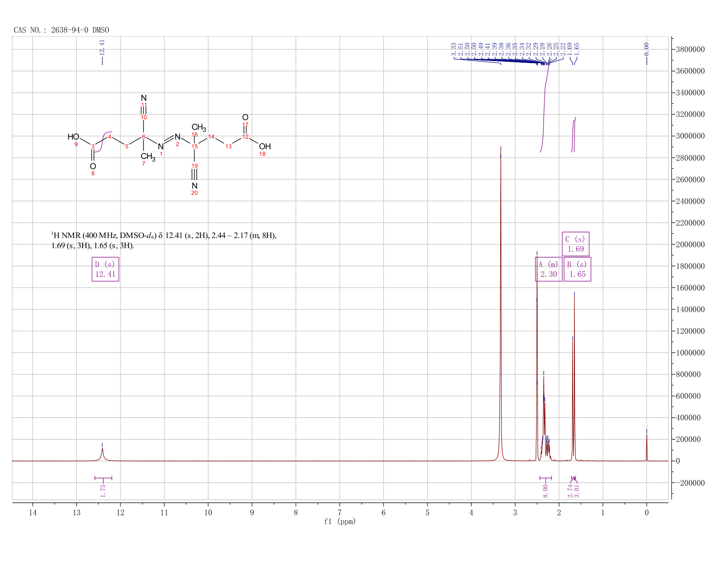Click the 0 ppm axis tick label
Image resolution: width=728 pixels, height=563 pixels.
tap(646, 512)
